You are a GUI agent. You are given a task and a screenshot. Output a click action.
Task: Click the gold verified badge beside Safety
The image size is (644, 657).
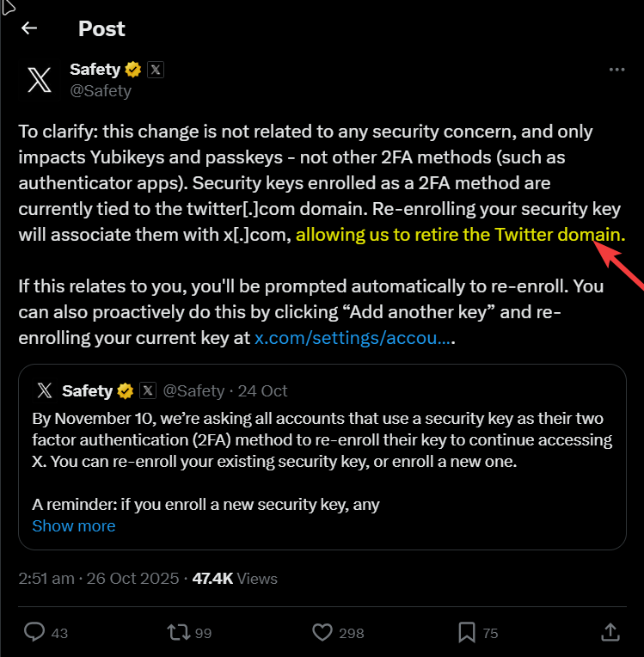click(x=133, y=70)
